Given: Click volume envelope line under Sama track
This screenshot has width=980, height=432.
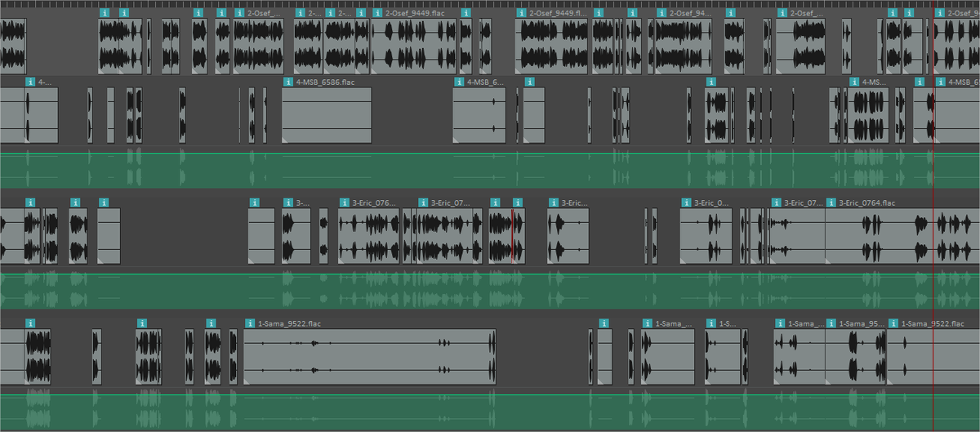Looking at the screenshot, I should click(x=490, y=394).
